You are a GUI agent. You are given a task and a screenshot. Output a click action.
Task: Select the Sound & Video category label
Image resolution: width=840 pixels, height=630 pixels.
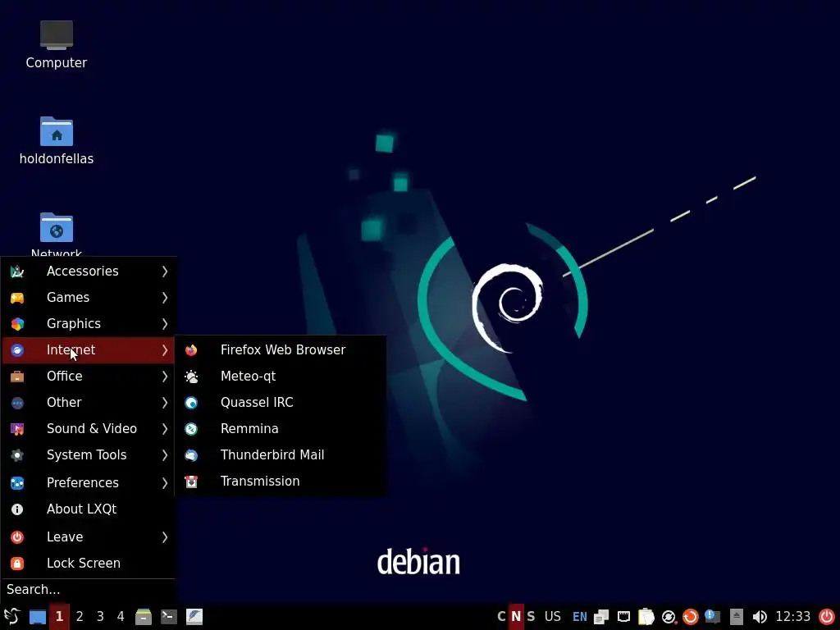coord(92,428)
